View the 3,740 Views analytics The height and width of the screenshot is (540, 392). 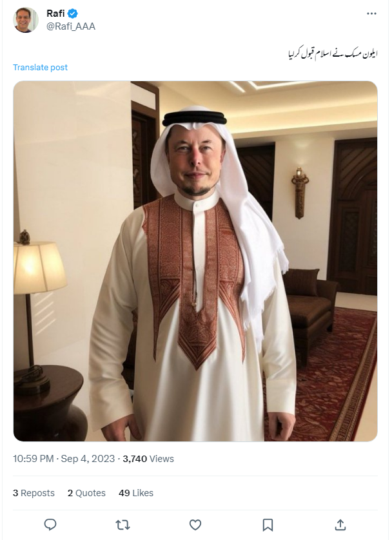pos(148,459)
